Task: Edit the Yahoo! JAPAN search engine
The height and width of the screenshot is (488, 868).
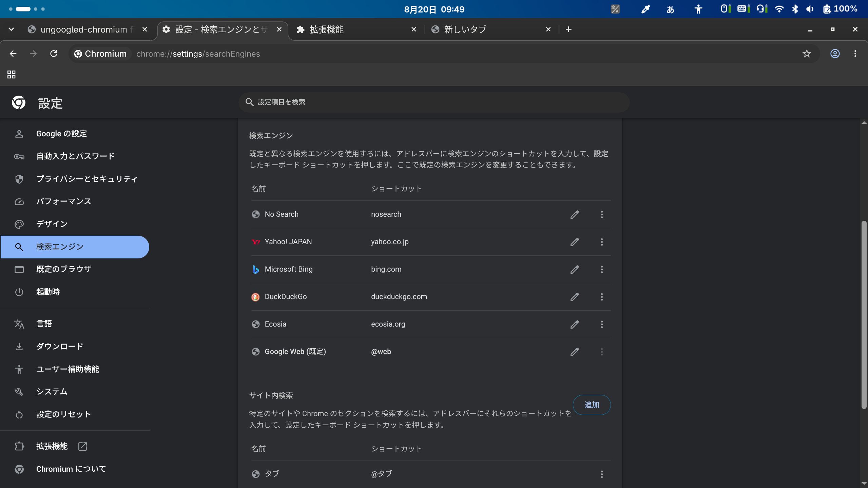Action: tap(574, 242)
